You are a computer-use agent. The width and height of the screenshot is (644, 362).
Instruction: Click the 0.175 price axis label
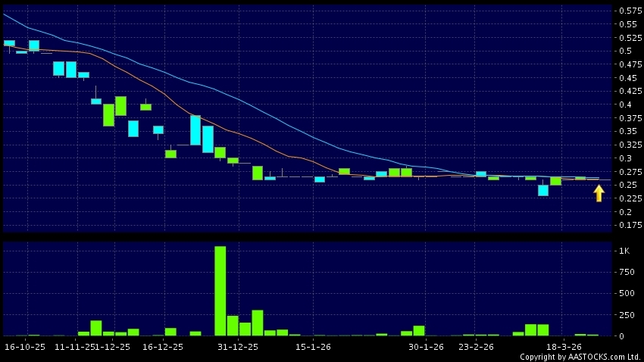point(630,225)
